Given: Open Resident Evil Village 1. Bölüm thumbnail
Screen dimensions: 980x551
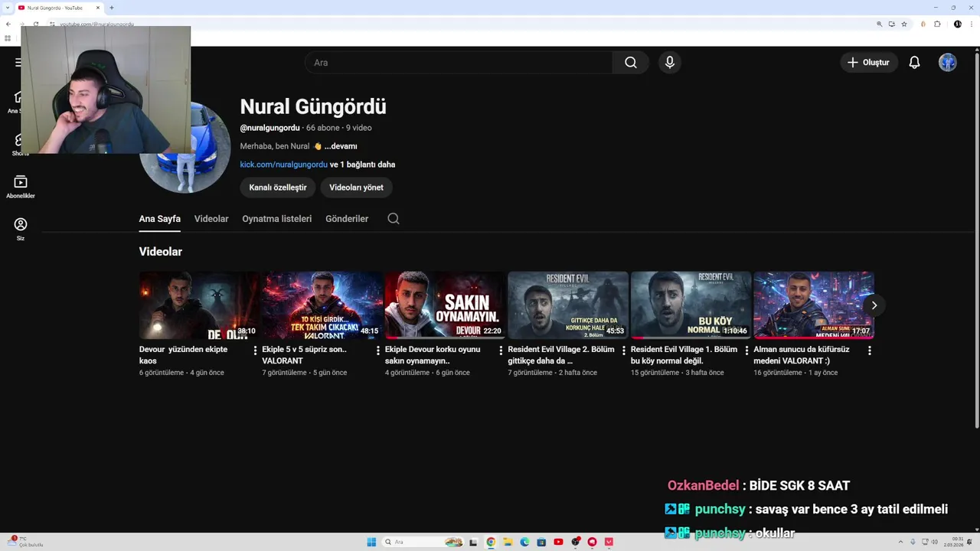Looking at the screenshot, I should click(x=691, y=305).
